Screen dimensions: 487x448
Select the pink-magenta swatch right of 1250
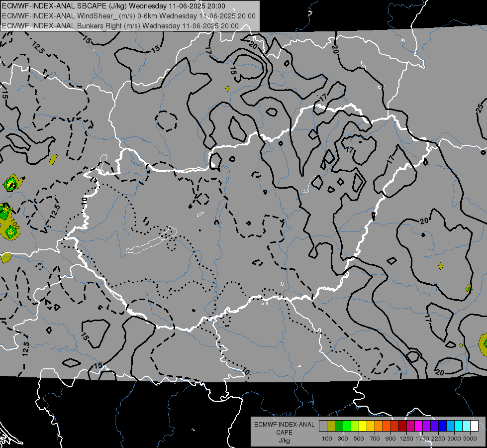click(x=411, y=426)
